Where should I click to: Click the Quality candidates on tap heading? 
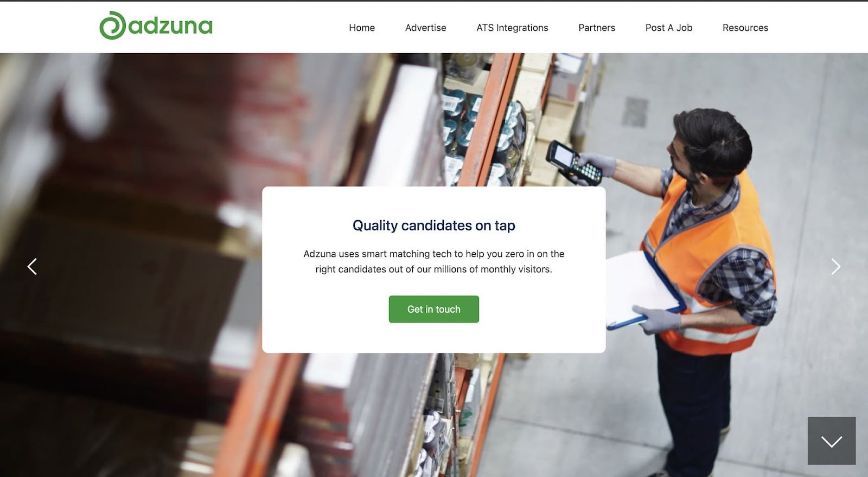pos(434,225)
